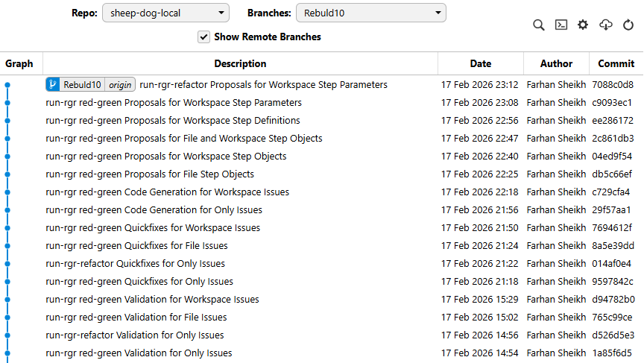This screenshot has height=363, width=644.
Task: Select the Author column header
Action: pos(556,63)
